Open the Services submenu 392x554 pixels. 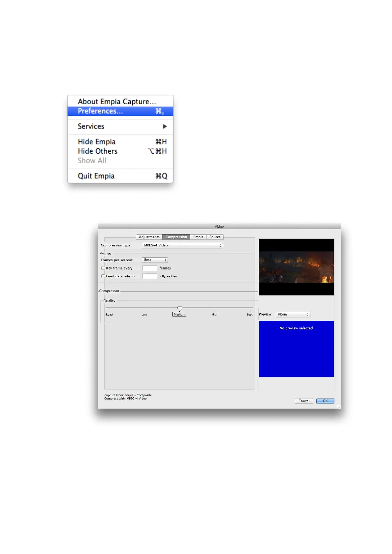[120, 126]
